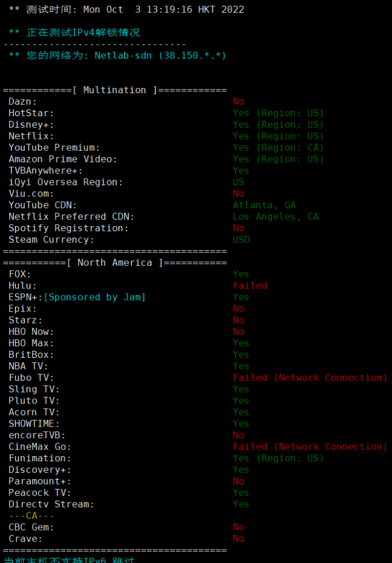
Task: Click the YouTube Premium Region CA result
Action: pyautogui.click(x=278, y=148)
